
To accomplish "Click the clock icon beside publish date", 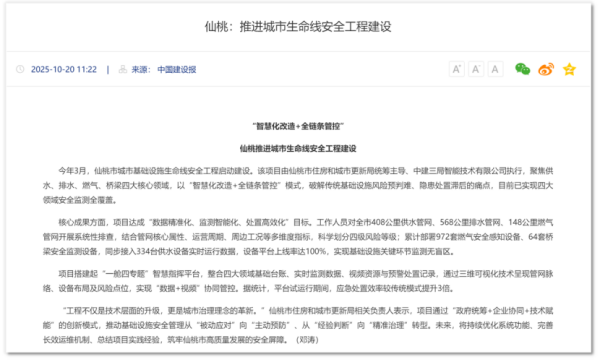I will (20, 69).
